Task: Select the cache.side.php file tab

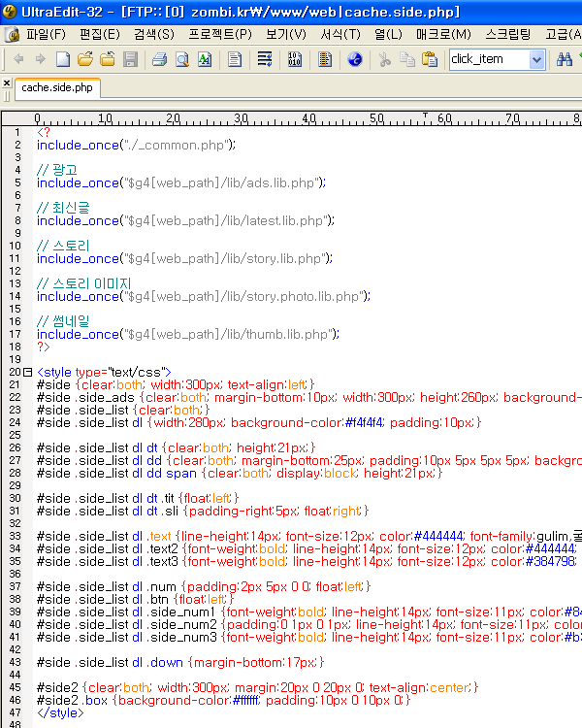Action: [x=57, y=87]
